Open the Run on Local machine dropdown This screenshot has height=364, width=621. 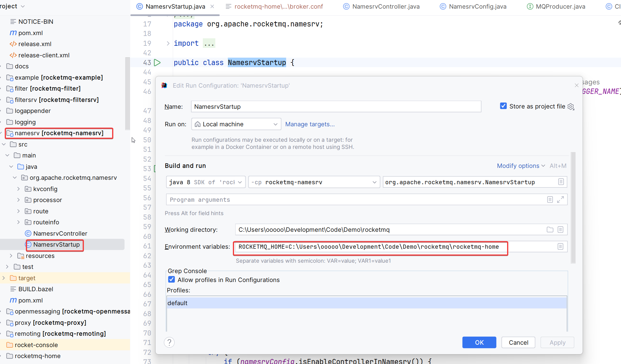pos(236,124)
